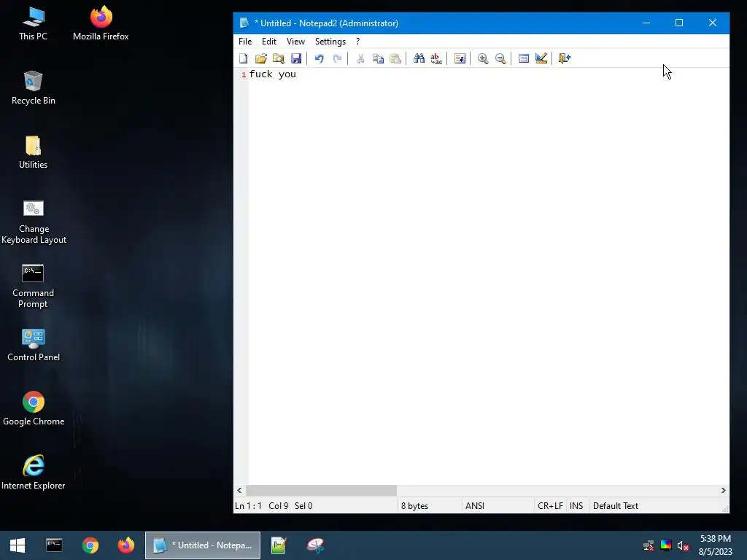Image resolution: width=747 pixels, height=560 pixels.
Task: Select the Command Prompt desktop icon
Action: 33,286
